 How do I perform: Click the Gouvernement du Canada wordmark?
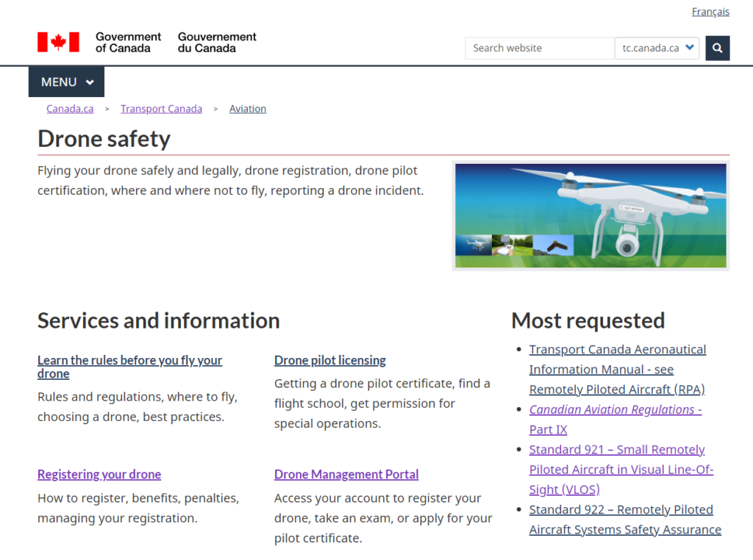(x=217, y=42)
